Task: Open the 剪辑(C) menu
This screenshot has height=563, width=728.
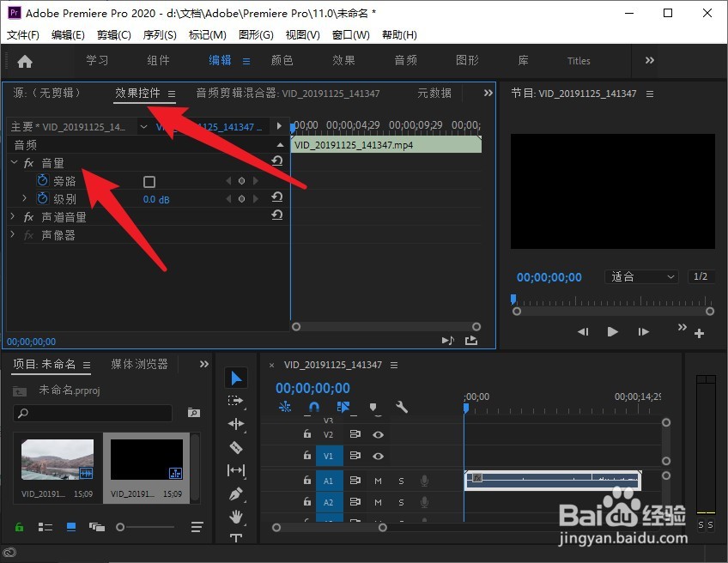Action: coord(114,35)
